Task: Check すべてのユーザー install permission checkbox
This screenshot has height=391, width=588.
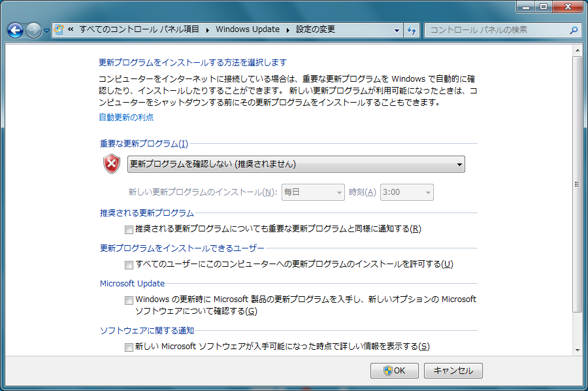Action: pyautogui.click(x=129, y=265)
